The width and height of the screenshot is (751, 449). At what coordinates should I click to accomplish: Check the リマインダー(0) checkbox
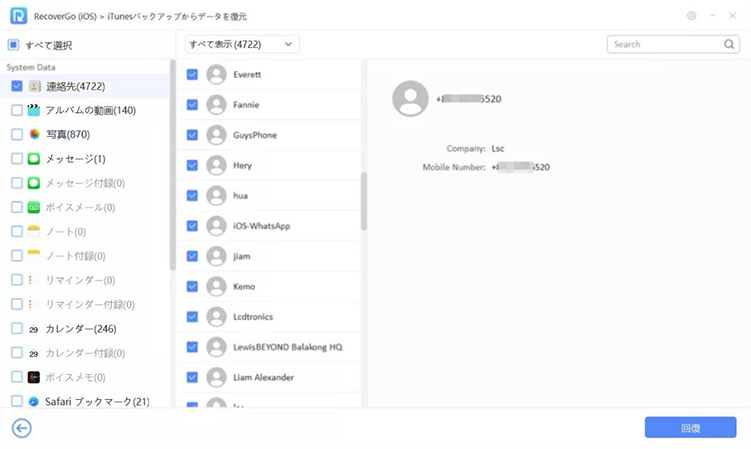[17, 280]
